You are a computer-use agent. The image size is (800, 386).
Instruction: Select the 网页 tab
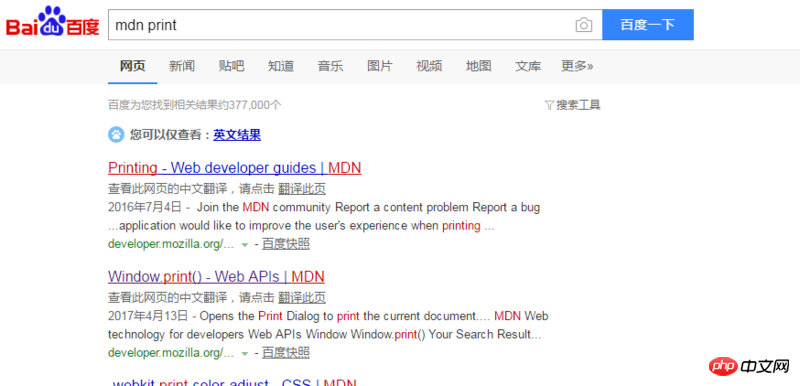(x=133, y=66)
